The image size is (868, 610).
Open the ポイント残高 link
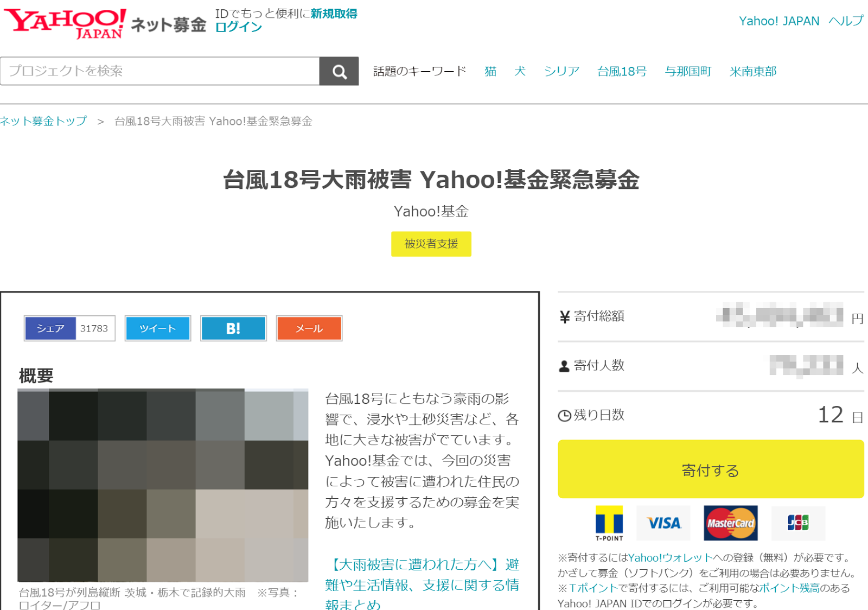pos(789,588)
